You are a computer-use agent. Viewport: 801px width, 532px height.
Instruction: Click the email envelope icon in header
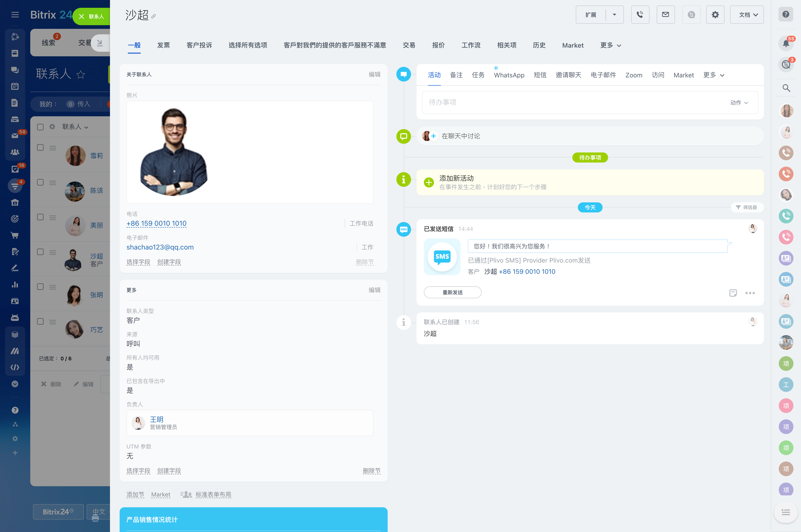click(x=665, y=15)
